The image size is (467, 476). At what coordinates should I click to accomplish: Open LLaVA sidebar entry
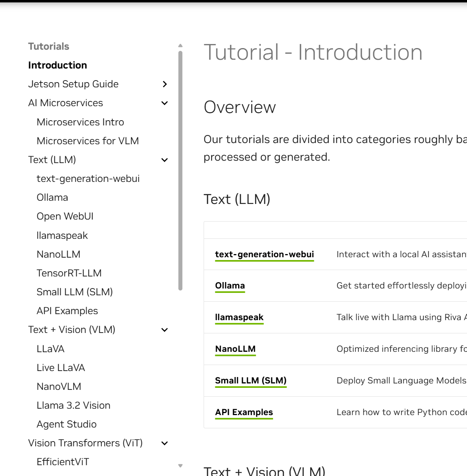click(51, 349)
